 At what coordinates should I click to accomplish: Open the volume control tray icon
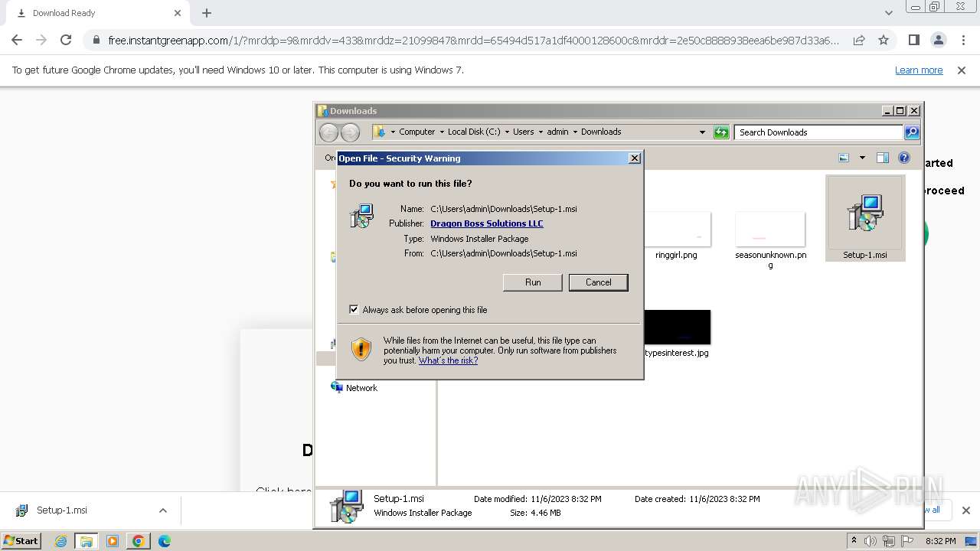pyautogui.click(x=871, y=541)
